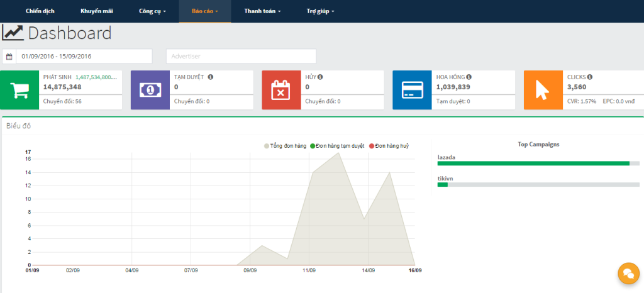Expand the Thanh toán dropdown menu
The width and height of the screenshot is (644, 293).
click(262, 11)
